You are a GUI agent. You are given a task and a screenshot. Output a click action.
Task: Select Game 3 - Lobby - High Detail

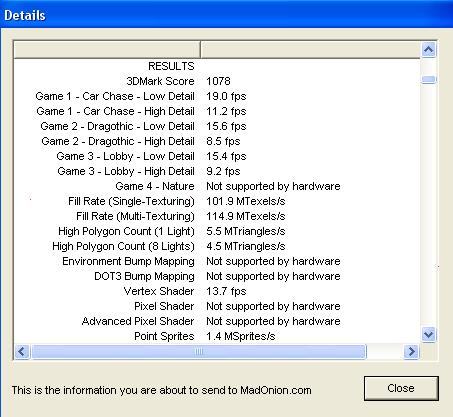(126, 171)
